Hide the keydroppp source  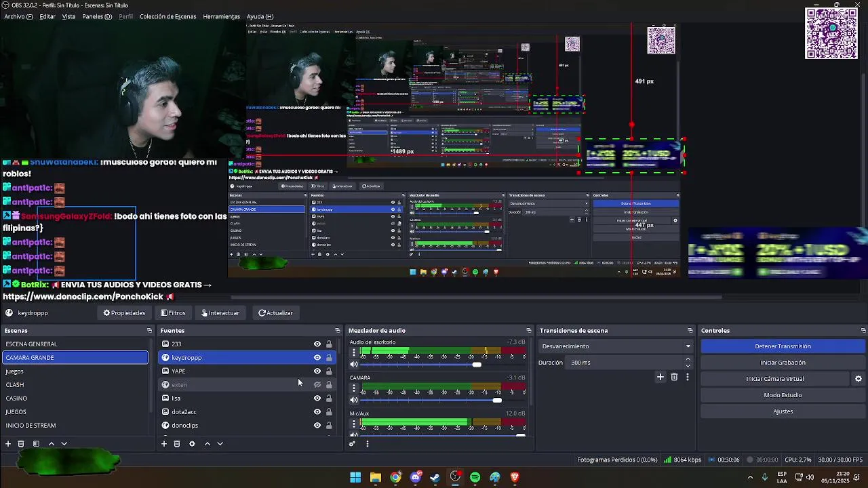point(317,358)
